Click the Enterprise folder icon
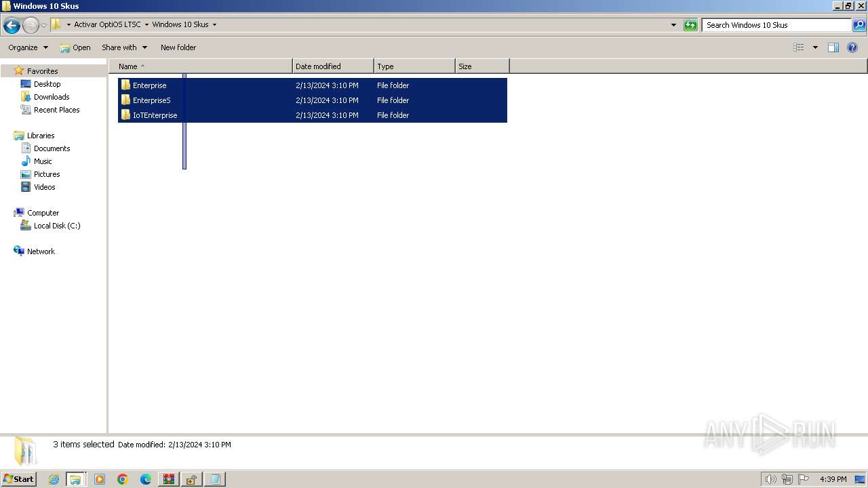 click(125, 85)
